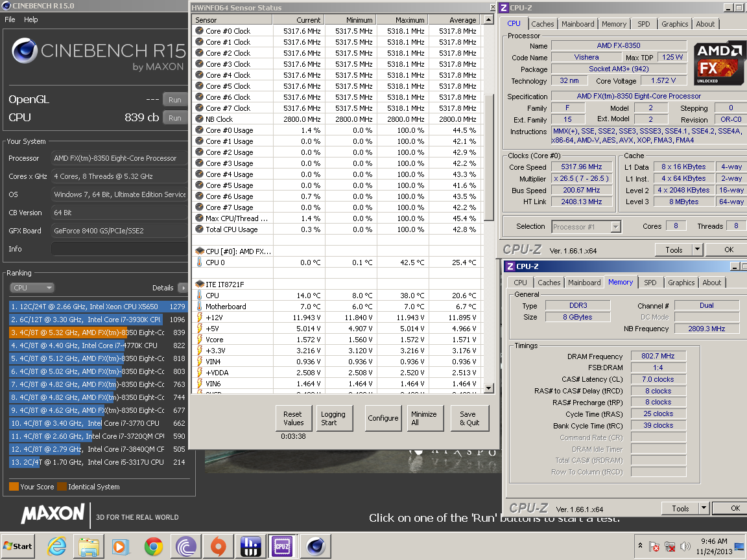Image resolution: width=747 pixels, height=560 pixels.
Task: Click the Max CPU/Thread sensor icon
Action: tap(199, 218)
